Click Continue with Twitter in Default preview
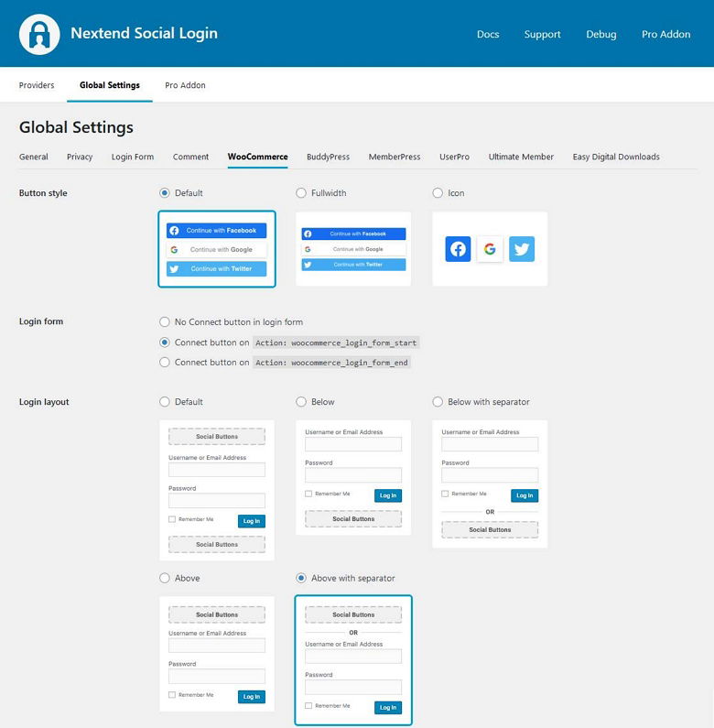714x728 pixels. [217, 269]
